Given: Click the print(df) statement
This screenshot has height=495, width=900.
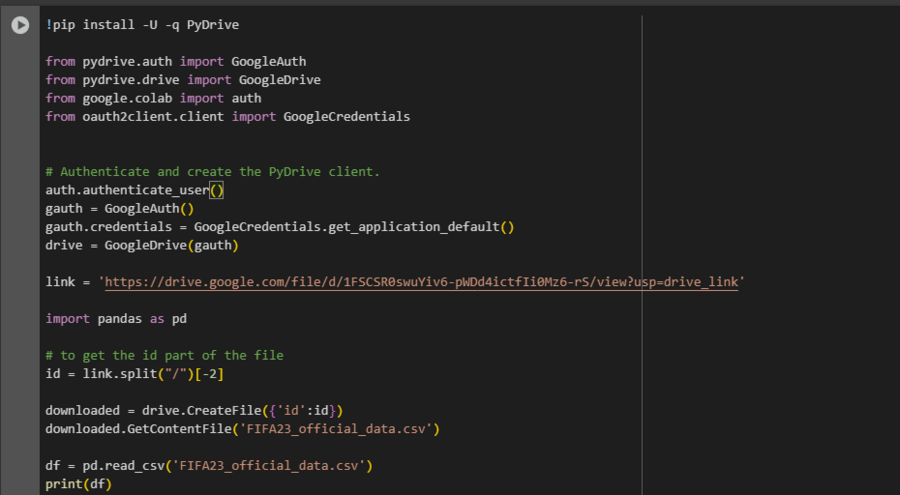Looking at the screenshot, I should click(78, 485).
